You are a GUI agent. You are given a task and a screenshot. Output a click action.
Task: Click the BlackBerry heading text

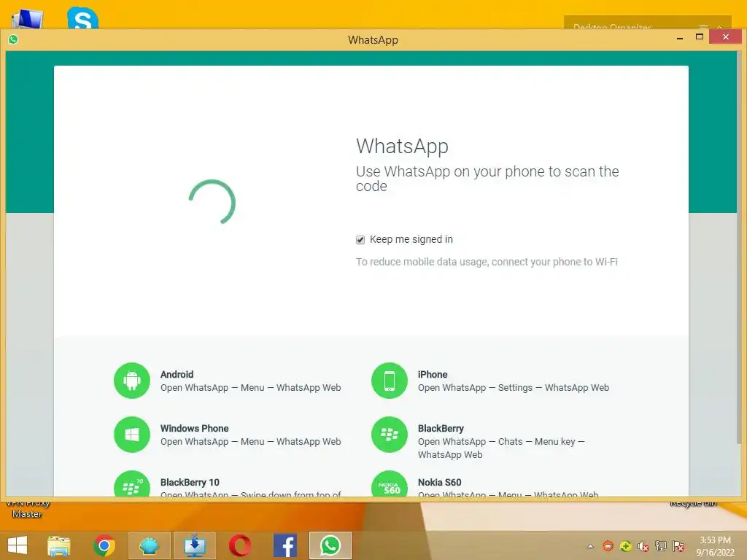coord(441,428)
